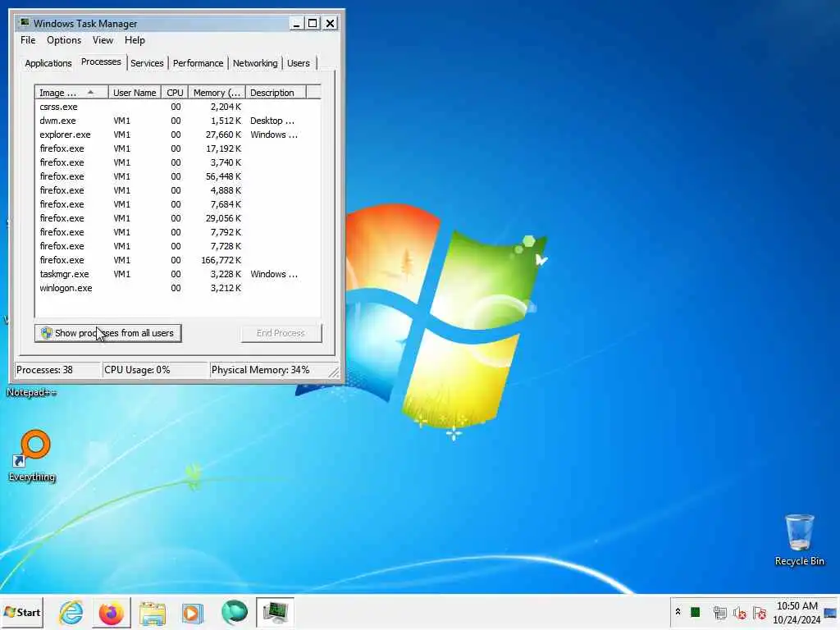Screen dimensions: 840x630
Task: Select firefox.exe row using 4,888 K
Action: 178,190
